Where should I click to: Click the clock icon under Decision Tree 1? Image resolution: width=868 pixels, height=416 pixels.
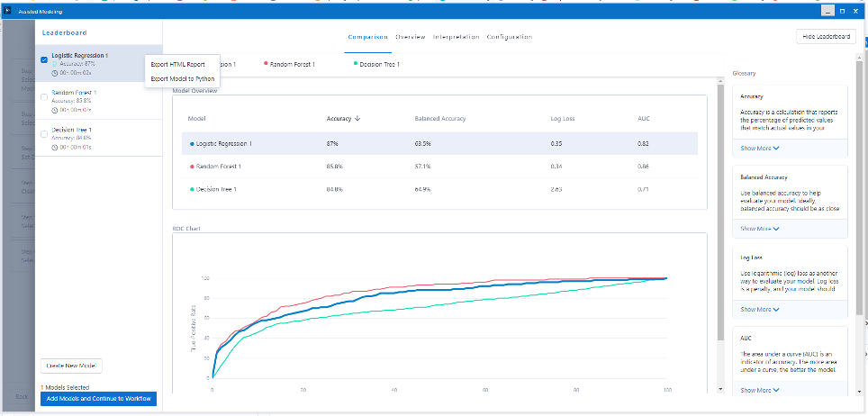pyautogui.click(x=55, y=147)
